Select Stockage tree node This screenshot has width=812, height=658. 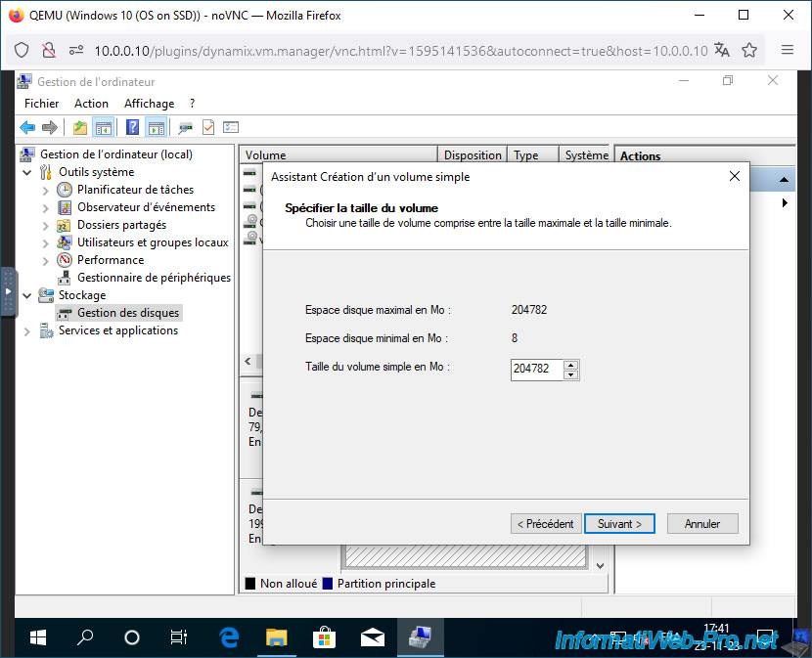click(82, 295)
